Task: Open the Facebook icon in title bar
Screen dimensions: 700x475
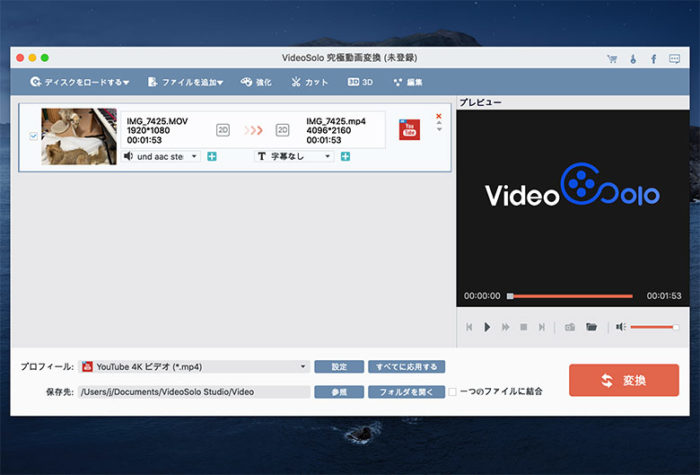Action: coord(654,58)
